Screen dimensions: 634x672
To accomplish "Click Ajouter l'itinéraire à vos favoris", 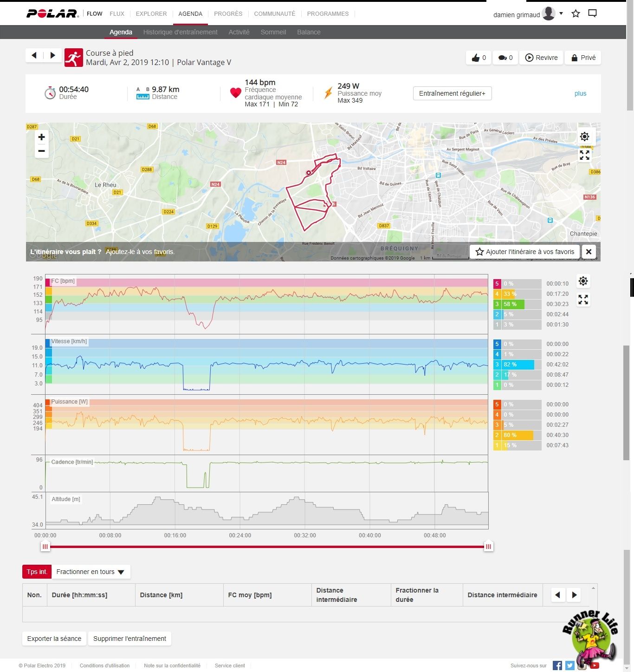I will (524, 252).
